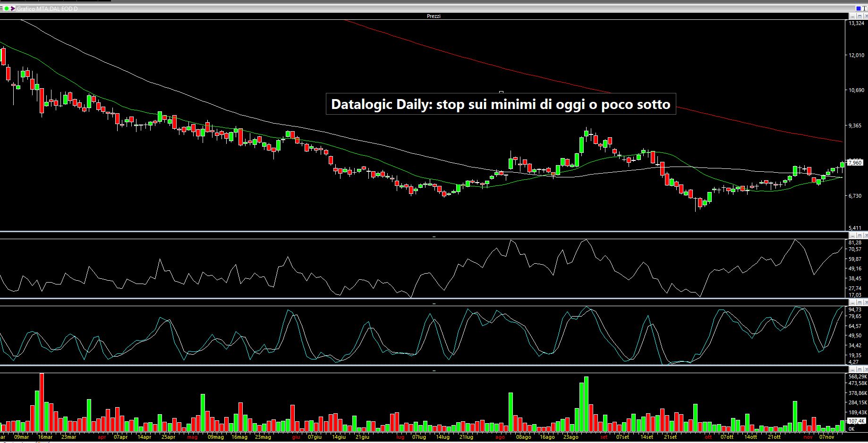Click the 81,28 RSI axis value

click(x=855, y=242)
